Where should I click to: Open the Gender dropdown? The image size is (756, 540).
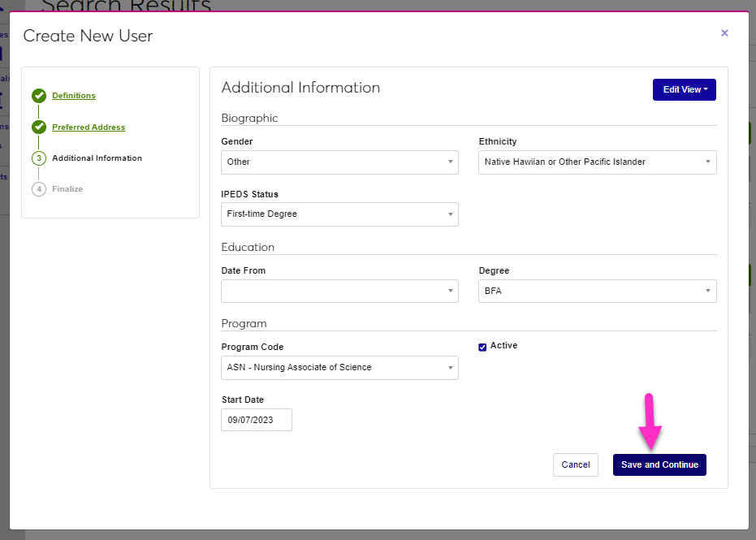(339, 162)
